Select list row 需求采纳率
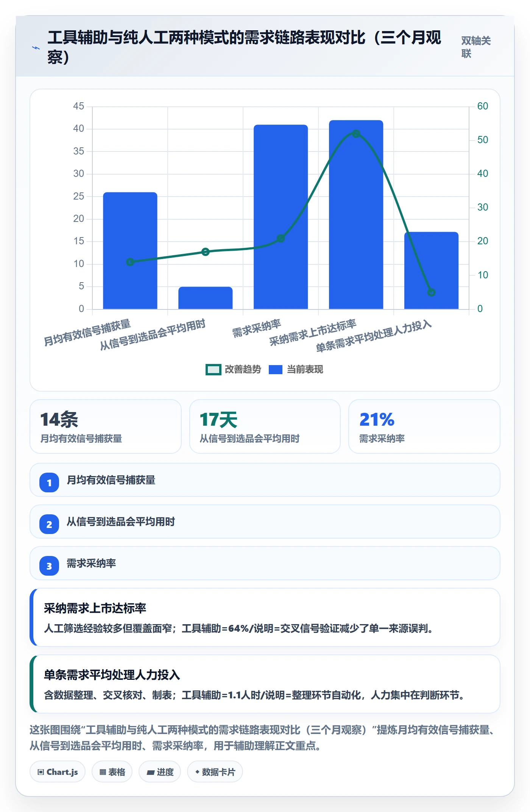This screenshot has height=812, width=530. point(265,563)
